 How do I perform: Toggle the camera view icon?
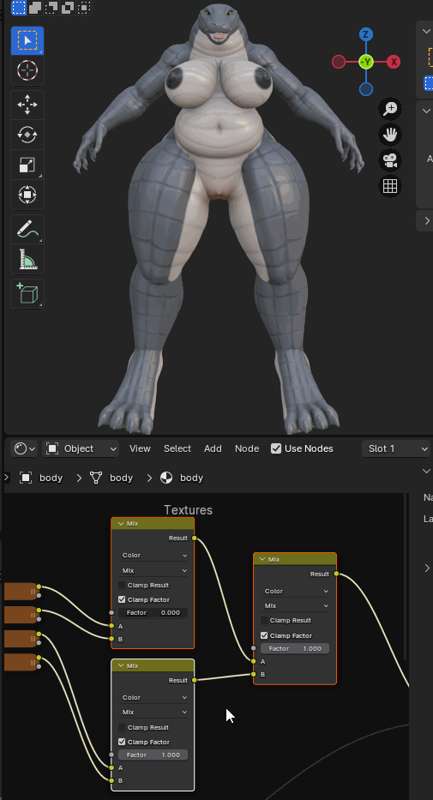(x=390, y=160)
